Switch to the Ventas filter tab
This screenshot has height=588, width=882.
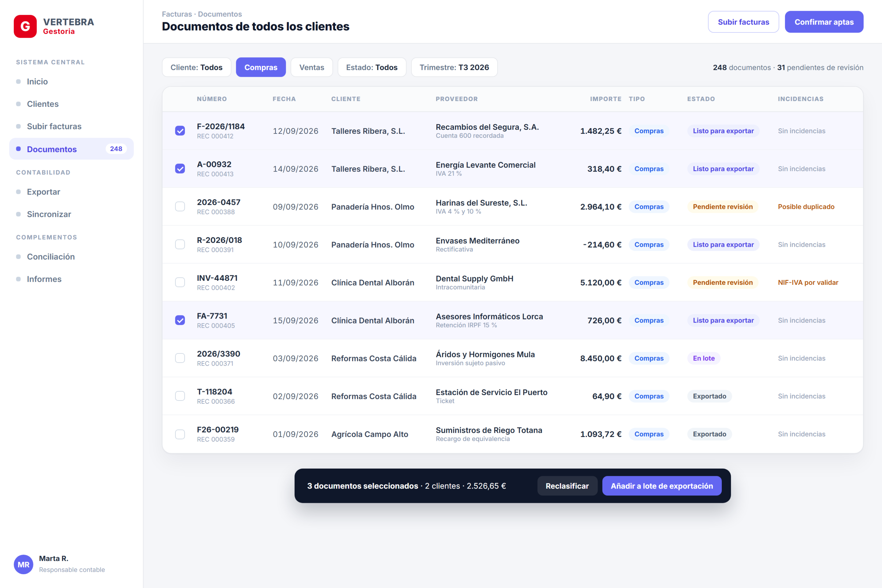(312, 67)
